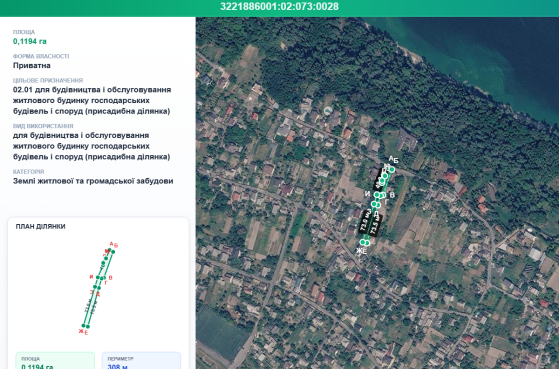This screenshot has height=369, width=559.
Task: Click the ПЛАН ДІЛЯНКИ card title
Action: [40, 226]
